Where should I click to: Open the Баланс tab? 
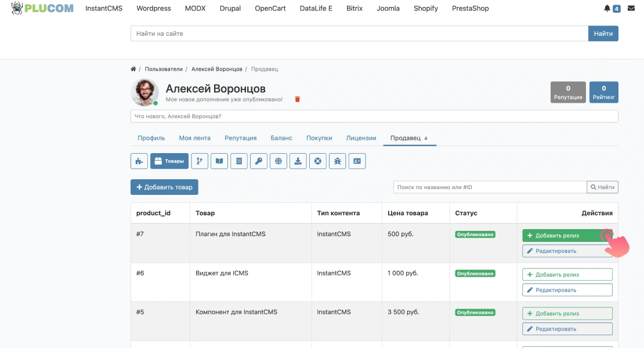[281, 138]
